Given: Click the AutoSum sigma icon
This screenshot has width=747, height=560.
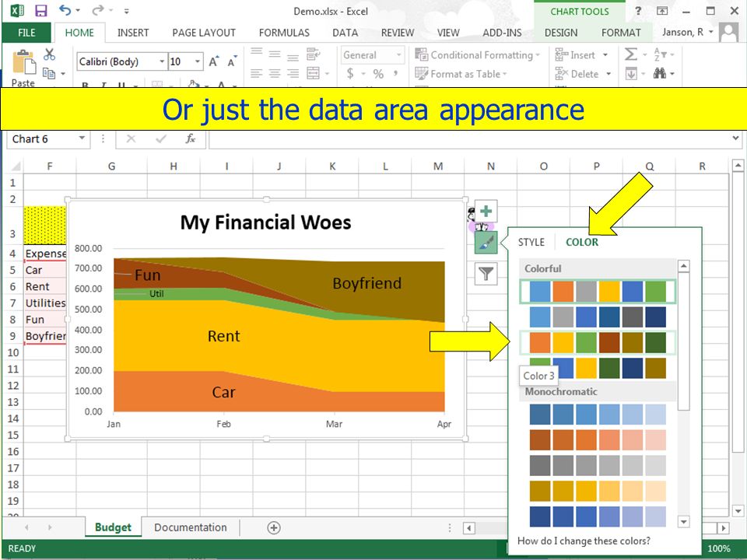Looking at the screenshot, I should coord(631,54).
